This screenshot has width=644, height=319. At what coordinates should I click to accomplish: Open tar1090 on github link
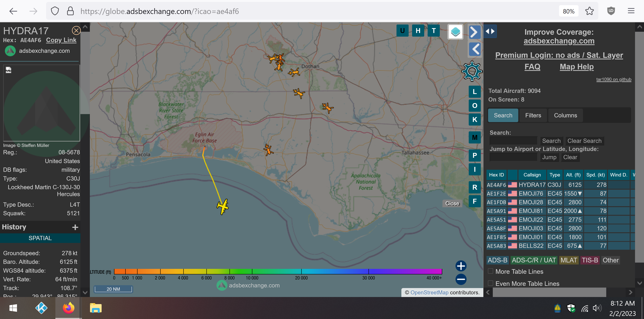tap(613, 79)
